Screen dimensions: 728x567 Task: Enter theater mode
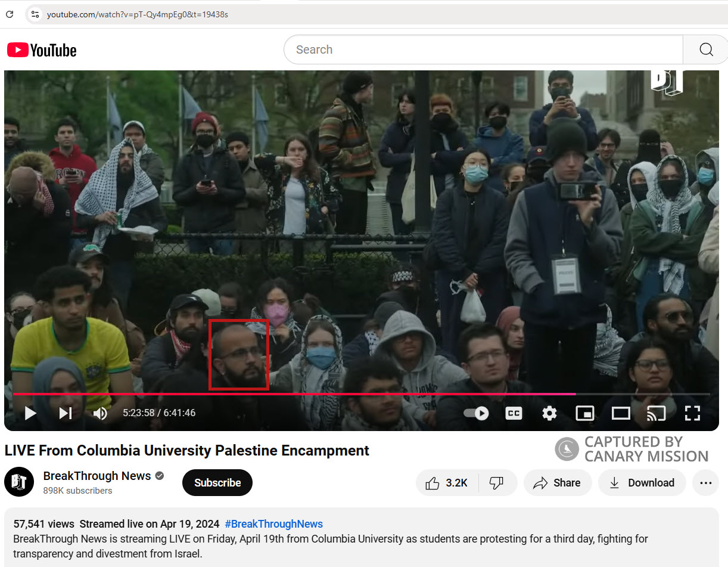coord(621,413)
